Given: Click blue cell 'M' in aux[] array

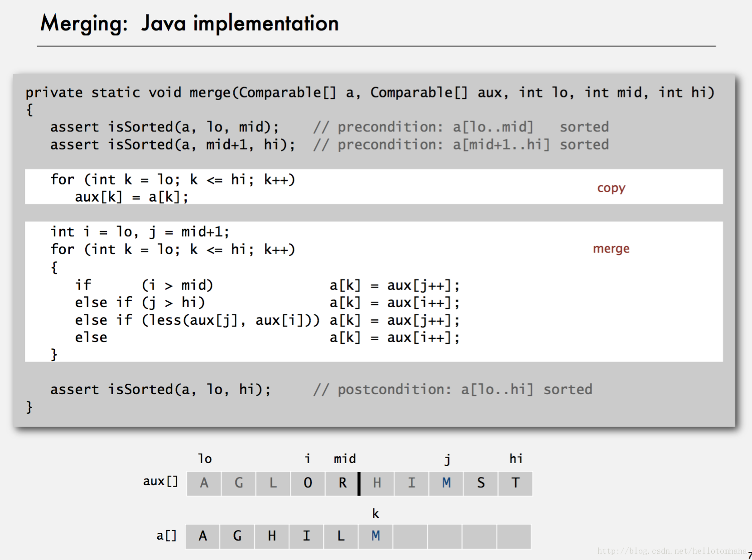Looking at the screenshot, I should pos(446,483).
